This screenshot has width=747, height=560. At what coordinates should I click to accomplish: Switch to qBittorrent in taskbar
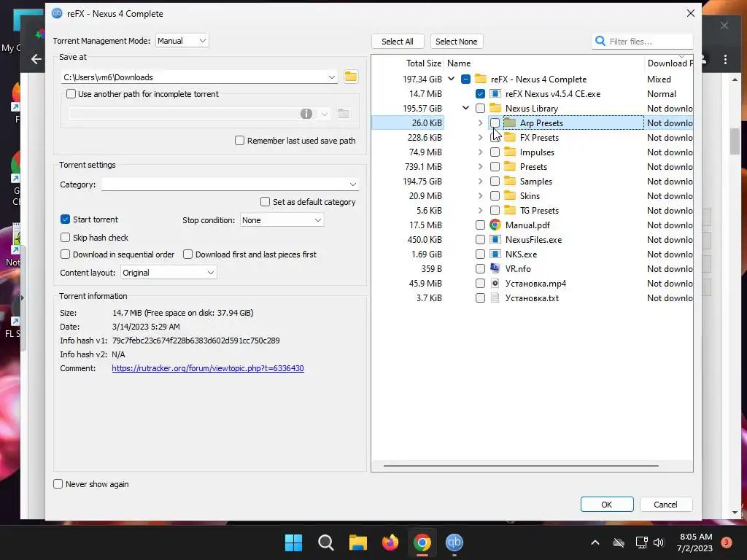pyautogui.click(x=454, y=542)
